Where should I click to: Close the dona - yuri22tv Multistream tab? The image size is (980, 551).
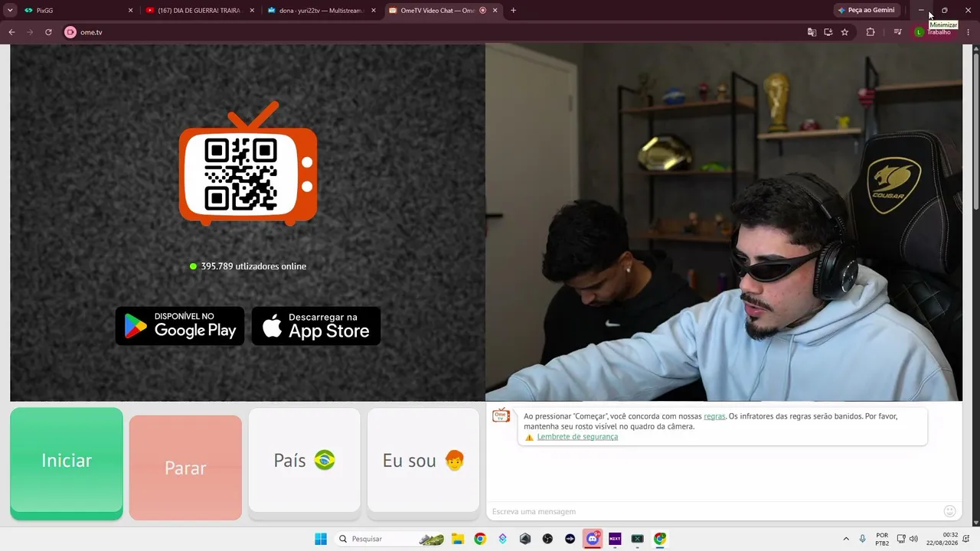[x=374, y=11]
